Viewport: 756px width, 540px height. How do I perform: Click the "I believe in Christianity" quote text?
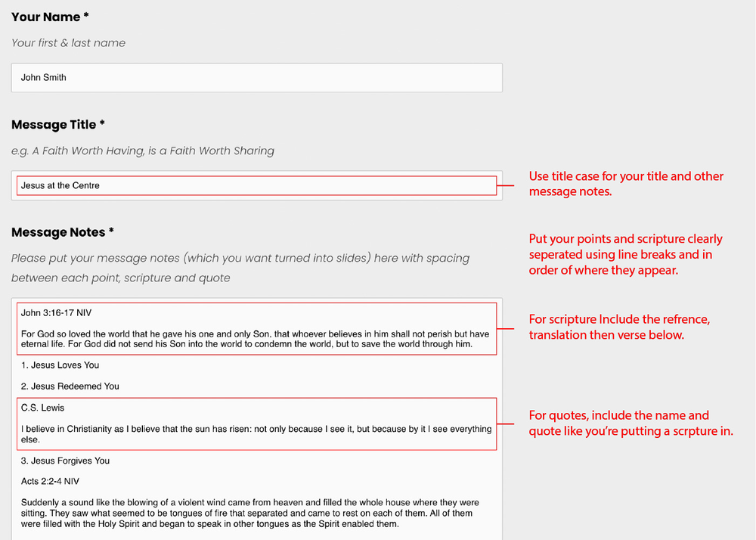click(256, 434)
